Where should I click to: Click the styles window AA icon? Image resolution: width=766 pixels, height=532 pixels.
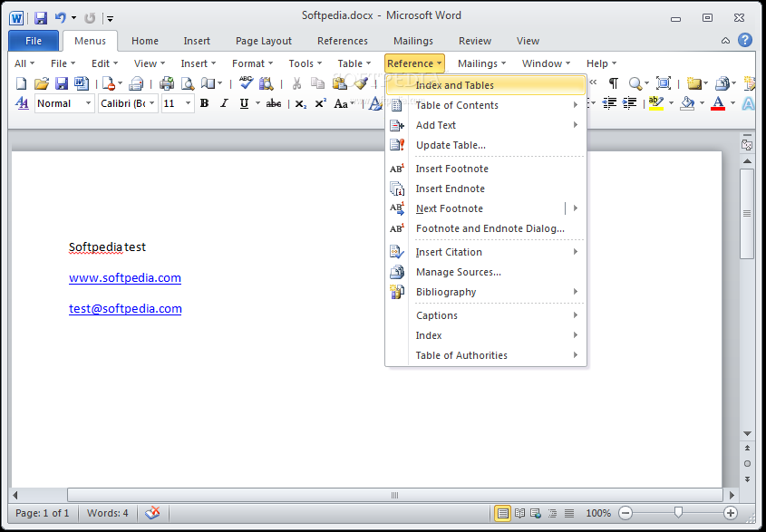[22, 103]
